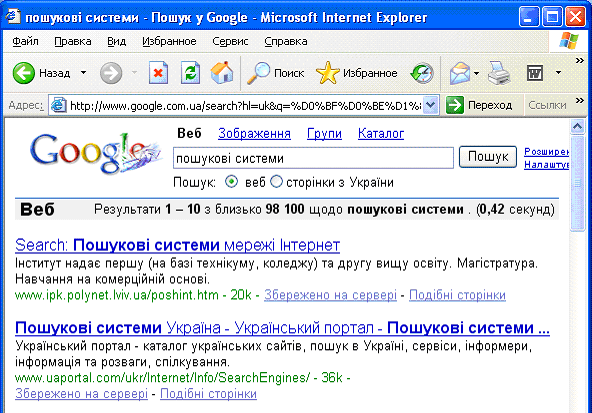
Task: Open the Back button history dropdown arrow
Action: pyautogui.click(x=83, y=72)
